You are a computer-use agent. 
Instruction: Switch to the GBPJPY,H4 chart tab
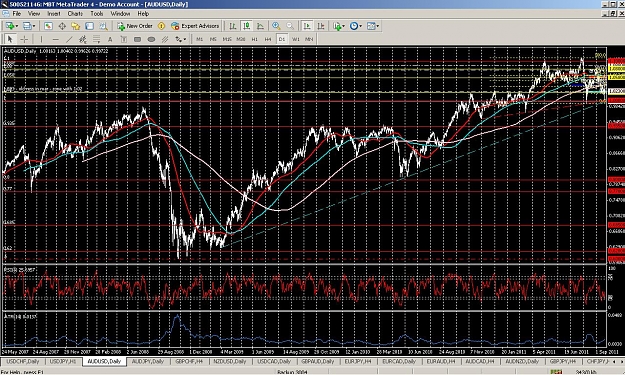[562, 361]
